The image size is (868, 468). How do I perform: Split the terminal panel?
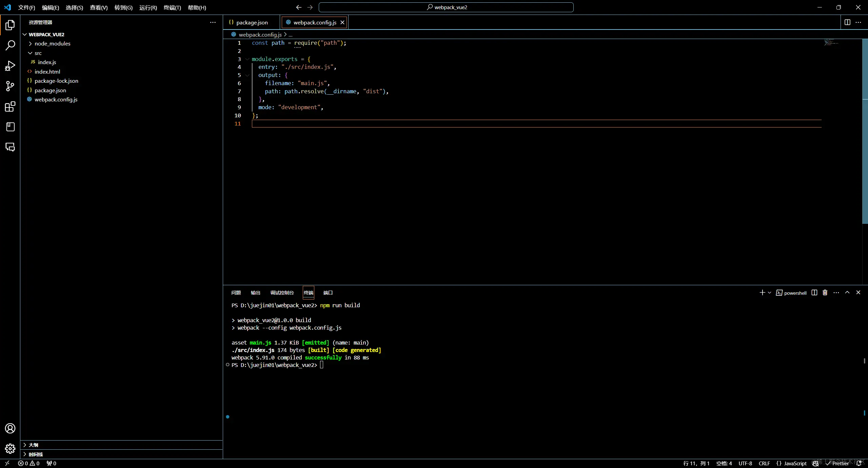click(x=814, y=293)
